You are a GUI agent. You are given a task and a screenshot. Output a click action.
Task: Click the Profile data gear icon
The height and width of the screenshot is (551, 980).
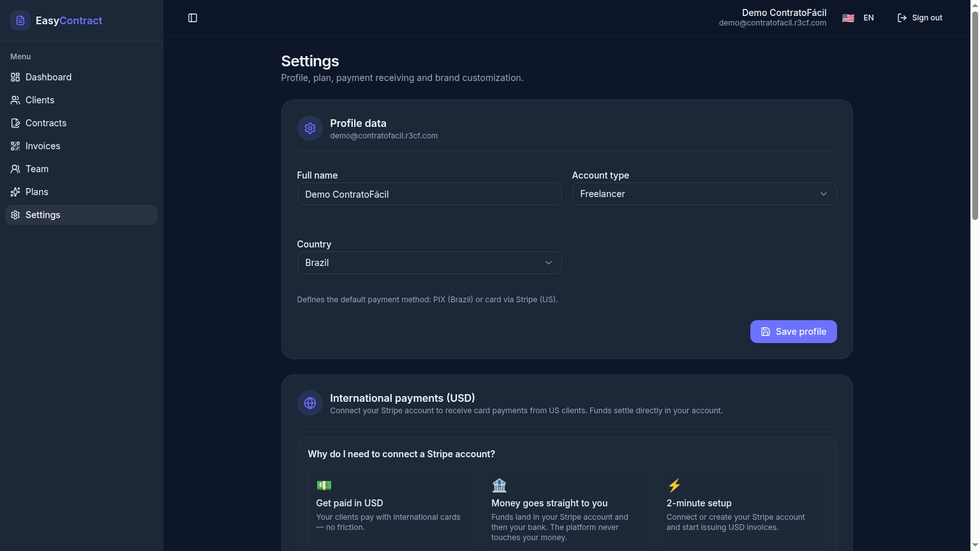pyautogui.click(x=310, y=128)
